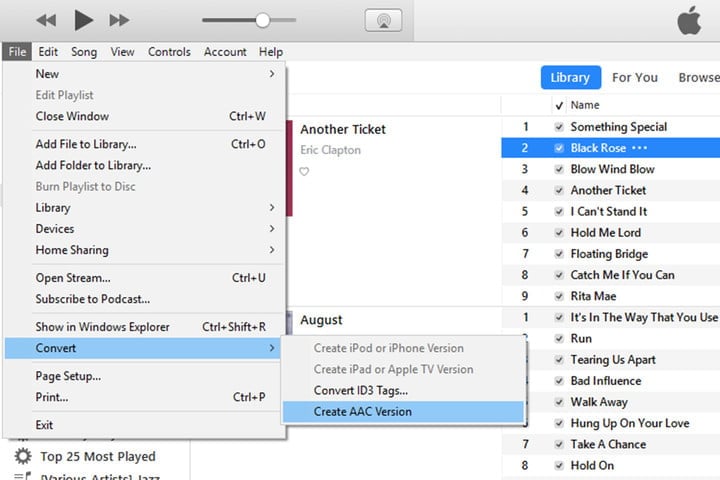
Task: Uncheck the Something Special song checkbox
Action: click(x=559, y=127)
